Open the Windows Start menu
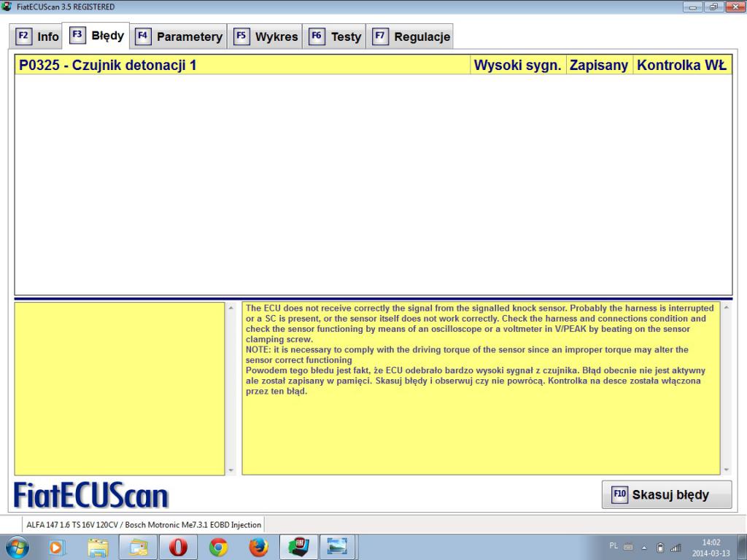 (x=18, y=547)
